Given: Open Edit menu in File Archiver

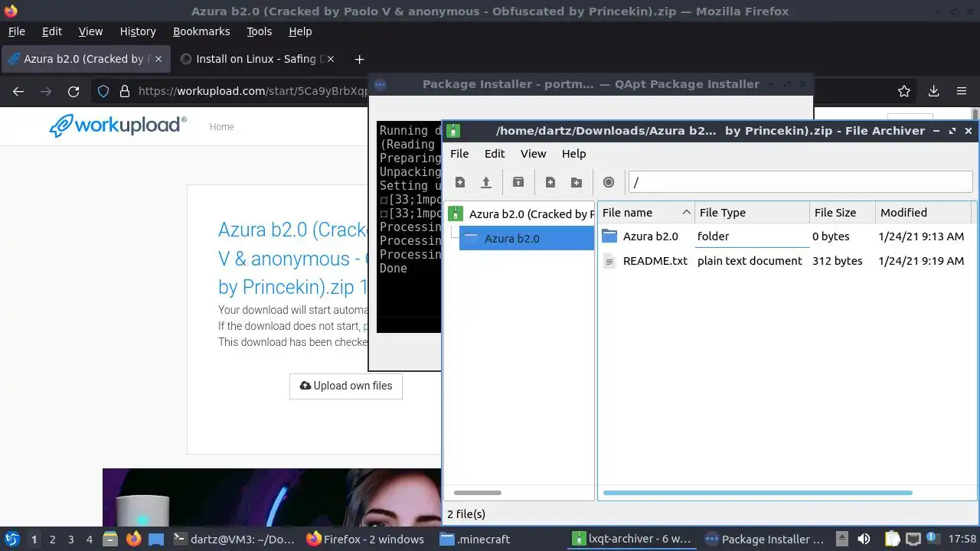Looking at the screenshot, I should point(495,154).
